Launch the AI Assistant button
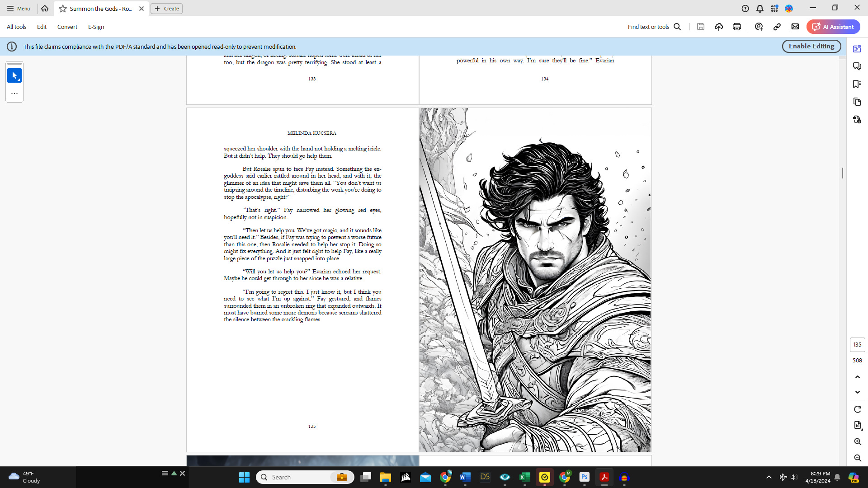868x488 pixels. click(833, 27)
